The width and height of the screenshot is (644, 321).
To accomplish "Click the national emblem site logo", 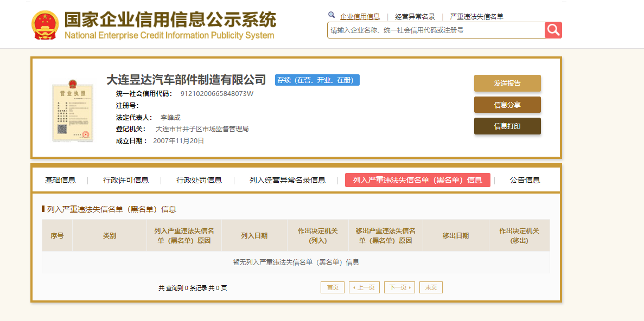I will (45, 25).
